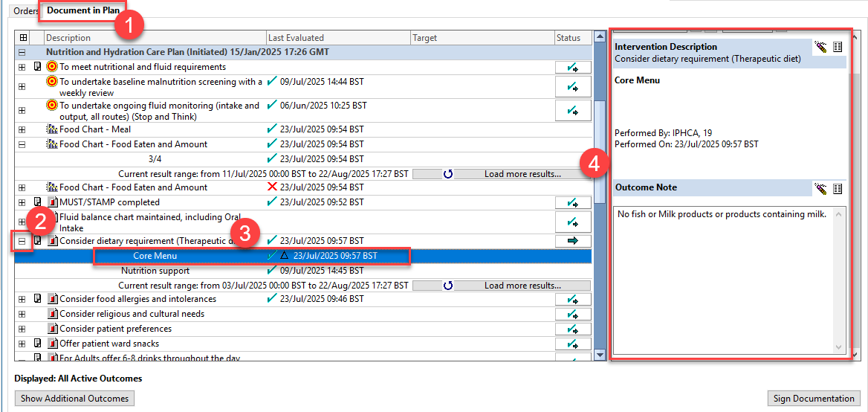This screenshot has height=412, width=868.
Task: Click note icon beside nutritional and fluid requirements
Action: pos(38,67)
